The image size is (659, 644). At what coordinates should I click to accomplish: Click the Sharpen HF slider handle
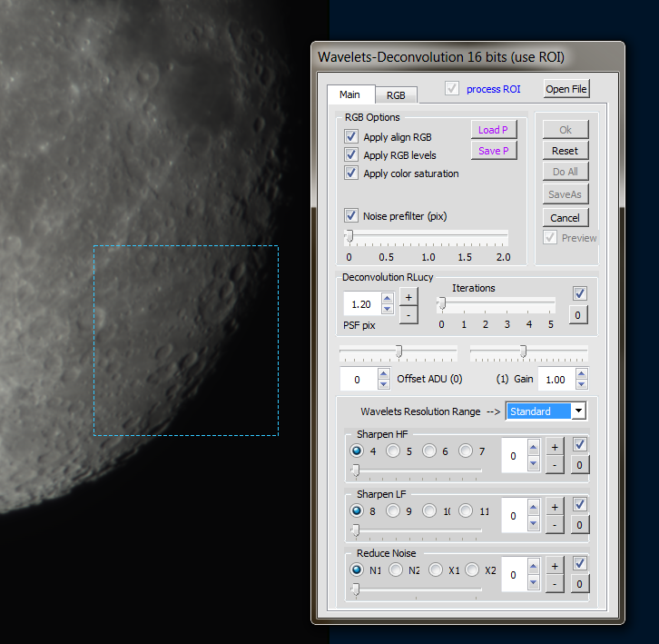356,471
